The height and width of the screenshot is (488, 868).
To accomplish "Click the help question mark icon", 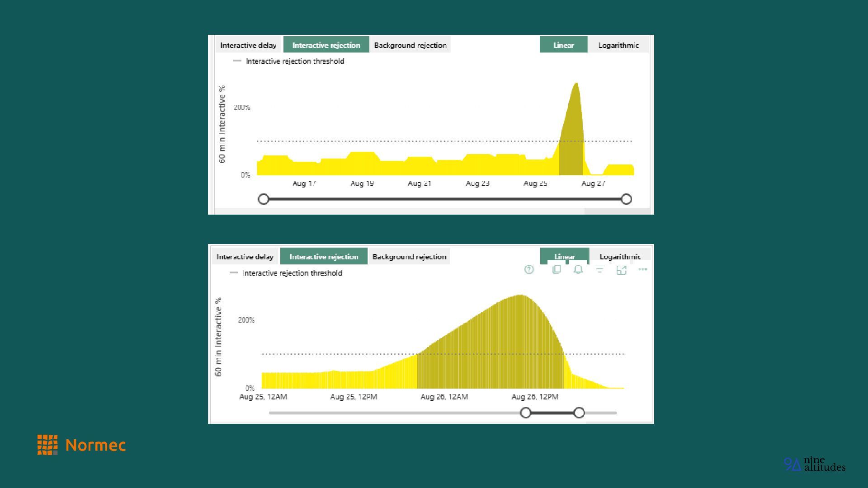I will [x=529, y=270].
